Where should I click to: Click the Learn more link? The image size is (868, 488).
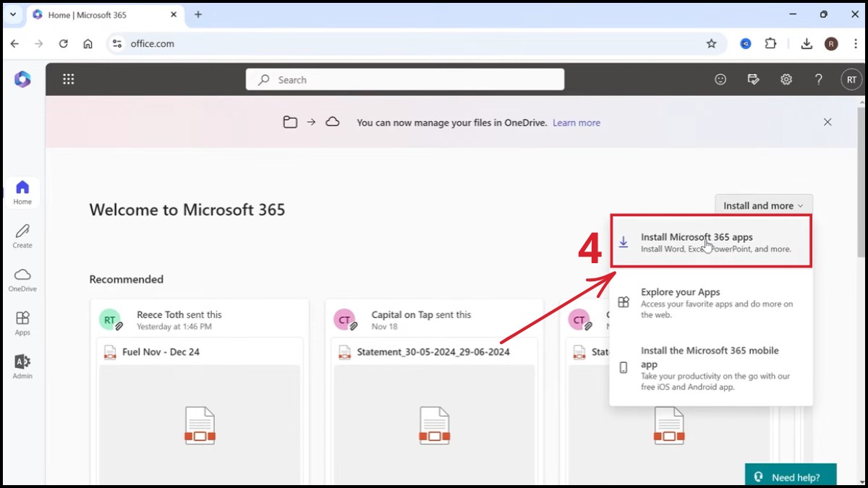pos(576,123)
